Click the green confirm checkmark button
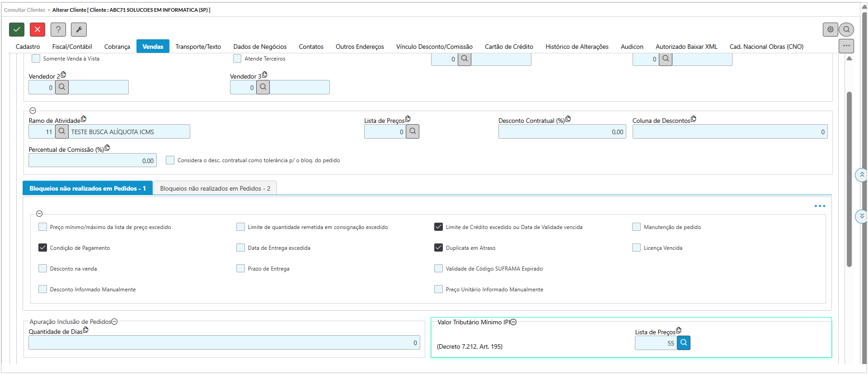This screenshot has height=374, width=868. pos(17,29)
